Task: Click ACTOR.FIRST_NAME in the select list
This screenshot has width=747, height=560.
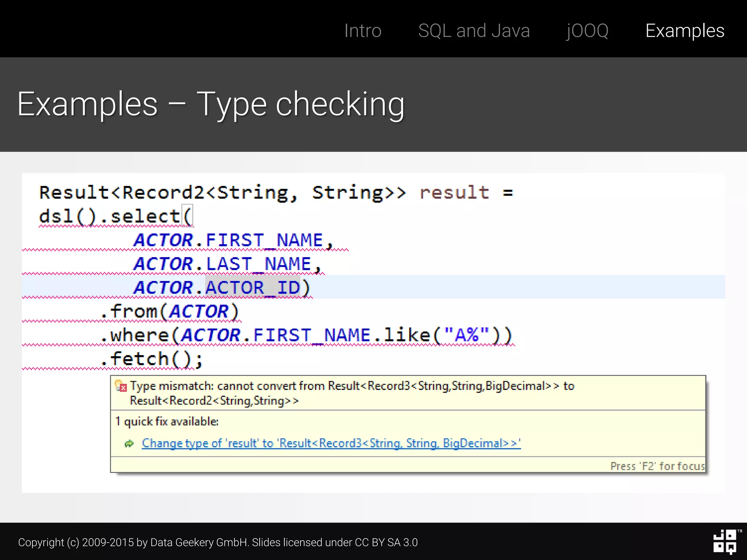Action: pos(228,240)
